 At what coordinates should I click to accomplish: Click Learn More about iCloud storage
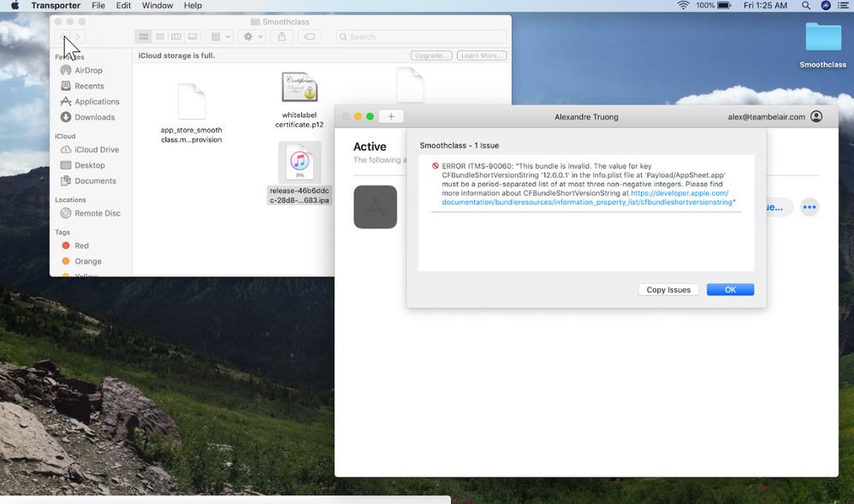pos(482,56)
